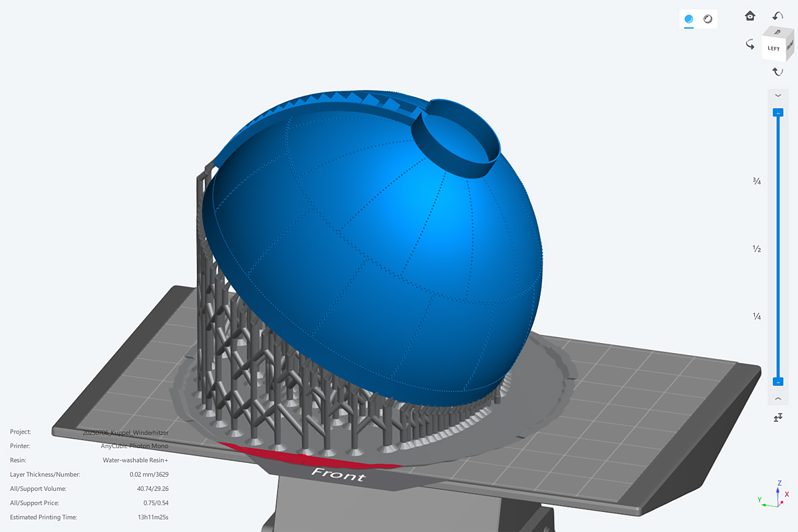The image size is (798, 532).
Task: Click the ½ mark on layer slider
Action: pyautogui.click(x=757, y=249)
